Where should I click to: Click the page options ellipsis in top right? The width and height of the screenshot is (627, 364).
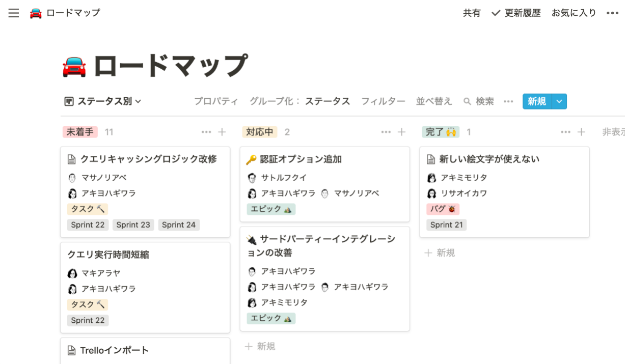[613, 13]
